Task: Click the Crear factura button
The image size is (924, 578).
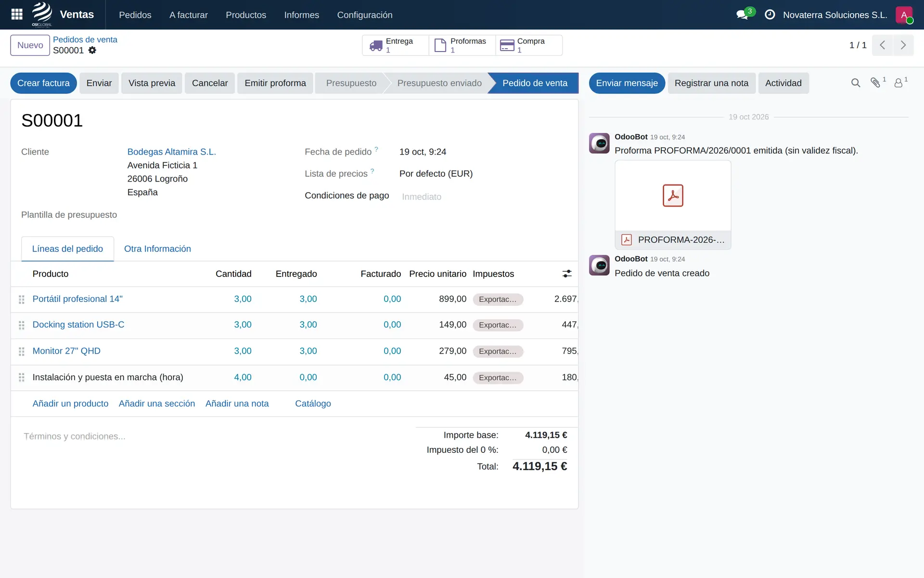Action: coord(43,83)
